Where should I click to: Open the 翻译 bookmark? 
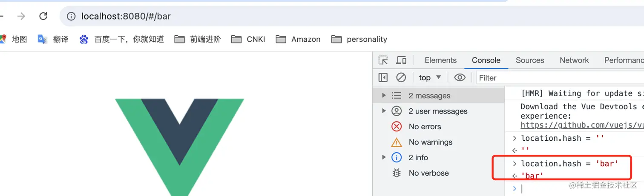(x=53, y=39)
